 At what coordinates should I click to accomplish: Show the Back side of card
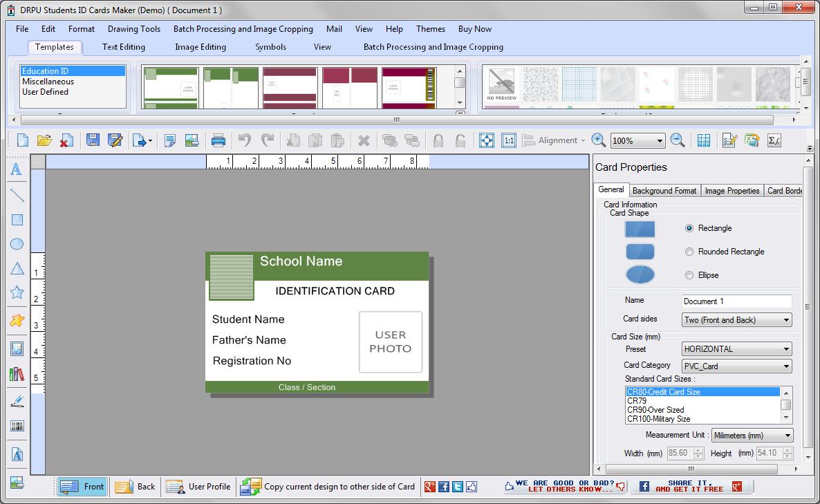[135, 487]
